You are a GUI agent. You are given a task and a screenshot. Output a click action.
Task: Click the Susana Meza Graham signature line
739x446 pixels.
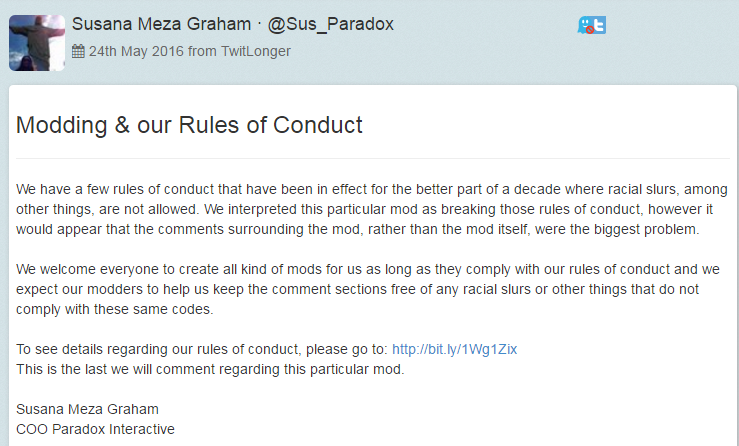click(x=88, y=409)
